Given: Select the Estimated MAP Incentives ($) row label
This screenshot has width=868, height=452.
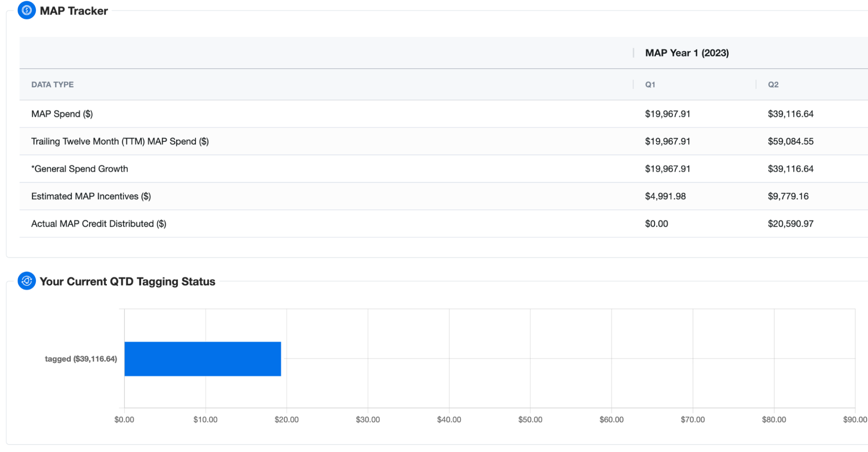Looking at the screenshot, I should click(x=91, y=196).
